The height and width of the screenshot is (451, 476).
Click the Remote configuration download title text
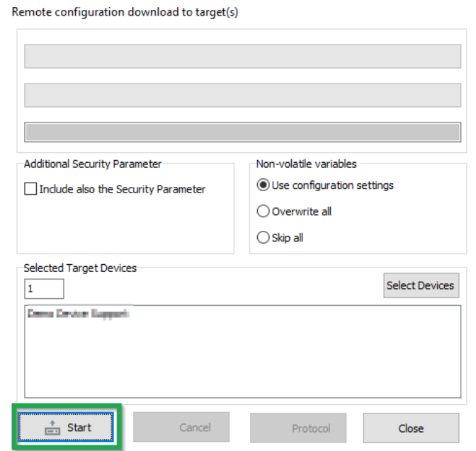125,13
